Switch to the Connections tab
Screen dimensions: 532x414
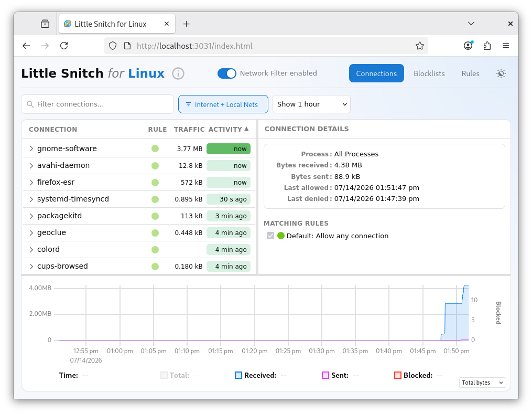click(376, 73)
